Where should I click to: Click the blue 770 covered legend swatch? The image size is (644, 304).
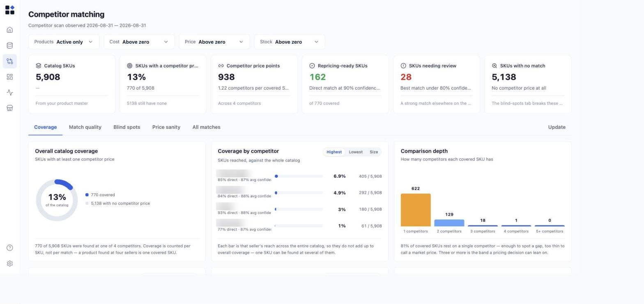tap(87, 195)
